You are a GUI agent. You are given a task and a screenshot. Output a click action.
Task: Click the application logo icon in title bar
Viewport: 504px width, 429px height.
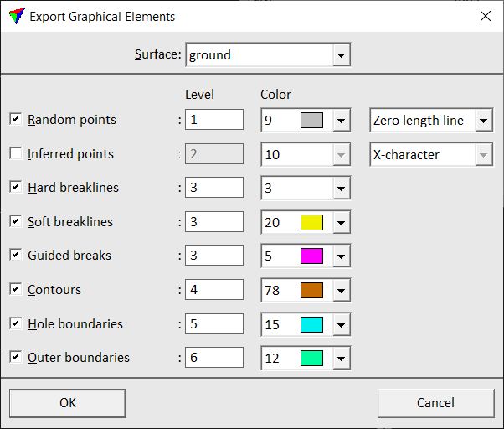pyautogui.click(x=17, y=16)
